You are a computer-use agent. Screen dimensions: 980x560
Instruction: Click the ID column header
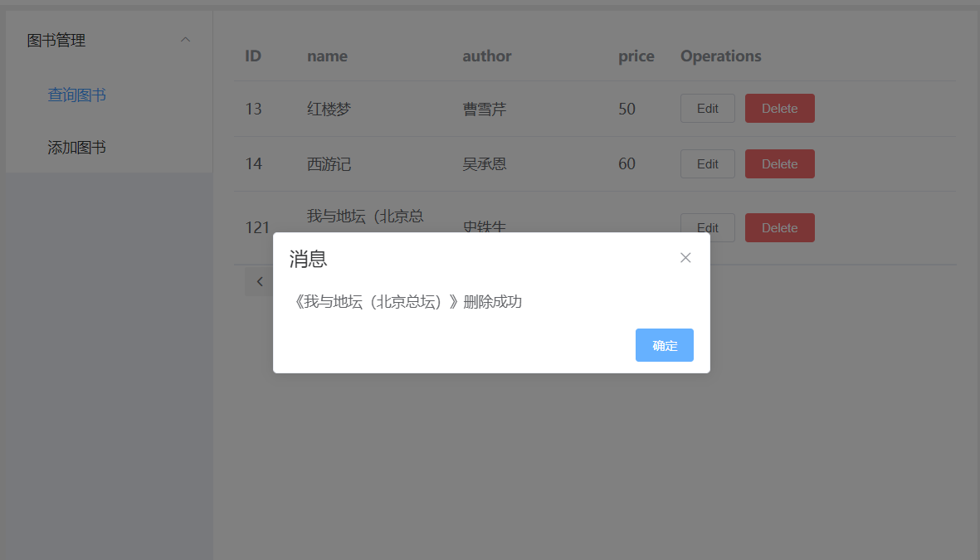click(253, 56)
